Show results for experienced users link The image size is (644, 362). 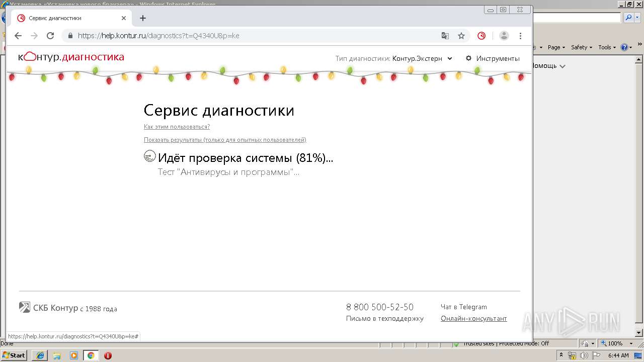point(225,140)
